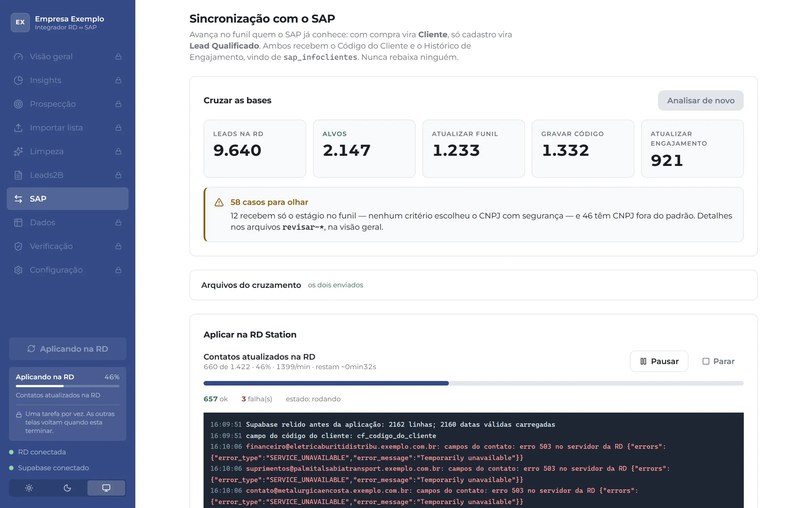Click the lock icon beside Prospecção
Image resolution: width=812 pixels, height=508 pixels.
[118, 104]
